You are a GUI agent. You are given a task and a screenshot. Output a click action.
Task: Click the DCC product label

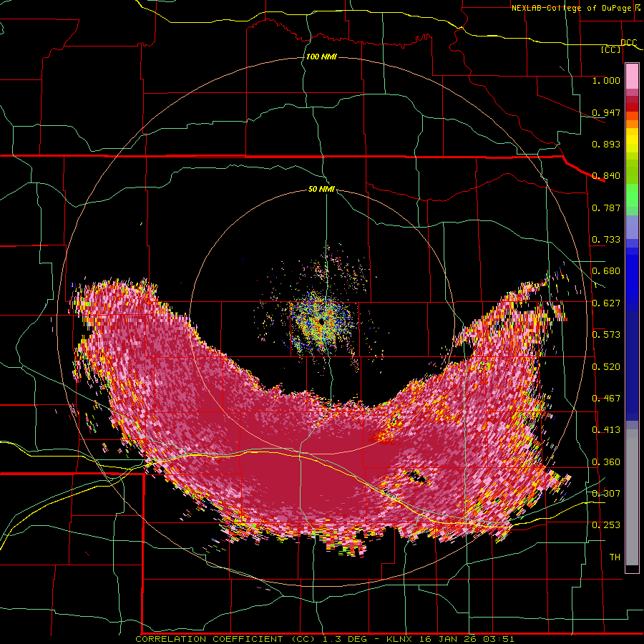point(628,43)
